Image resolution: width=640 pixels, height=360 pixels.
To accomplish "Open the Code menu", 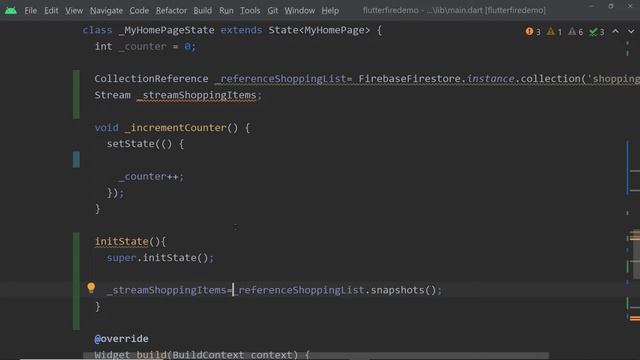I will click(x=139, y=11).
